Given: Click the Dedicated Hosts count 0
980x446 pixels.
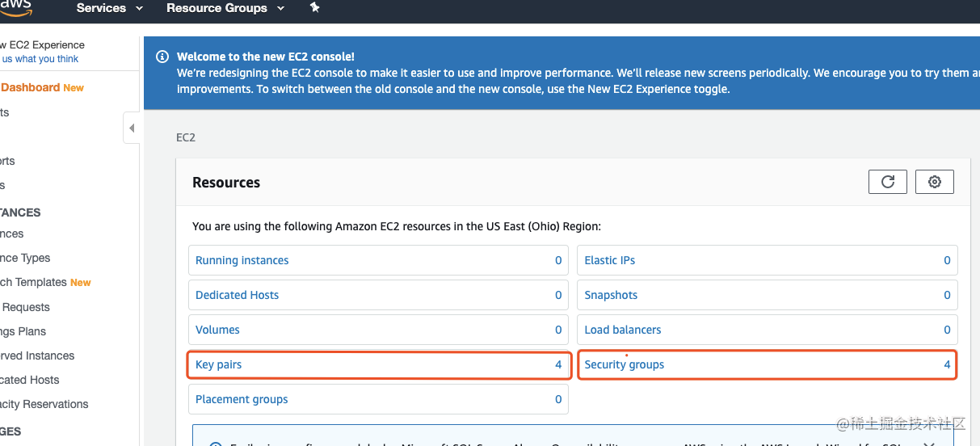Looking at the screenshot, I should (x=558, y=295).
